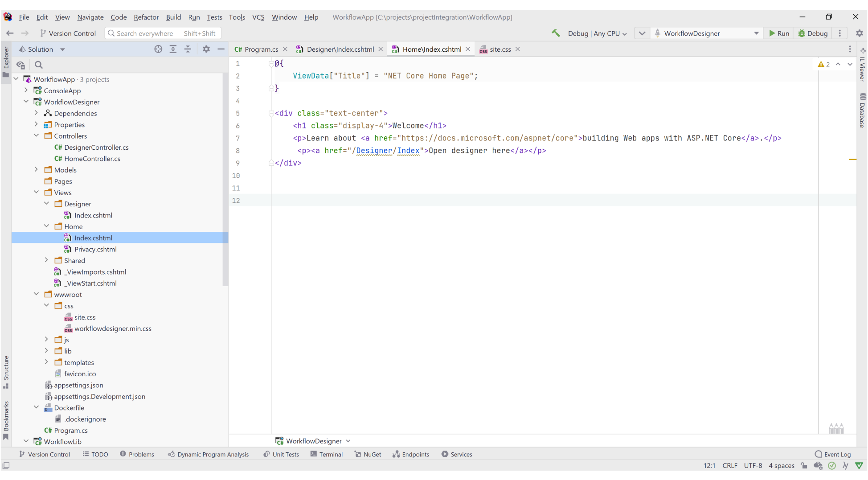Open NuGet tool window
Viewport: 868px width, 480px height.
tap(368, 454)
